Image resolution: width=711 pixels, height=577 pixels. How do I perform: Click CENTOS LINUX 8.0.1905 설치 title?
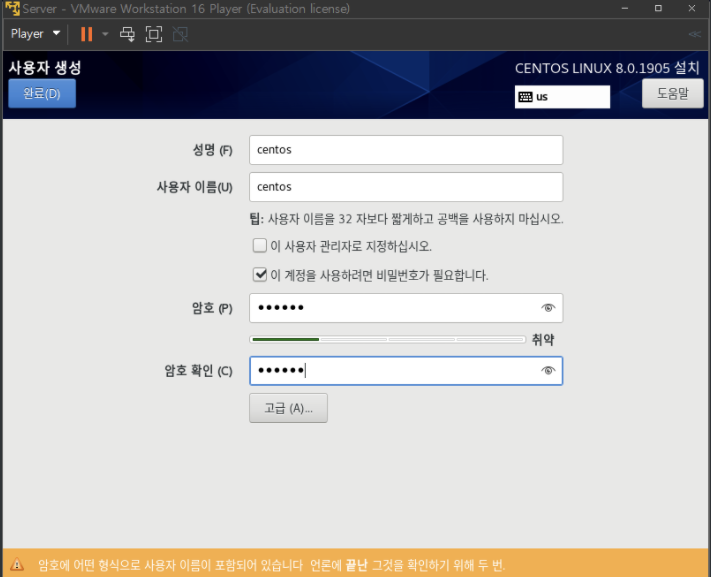coord(607,68)
